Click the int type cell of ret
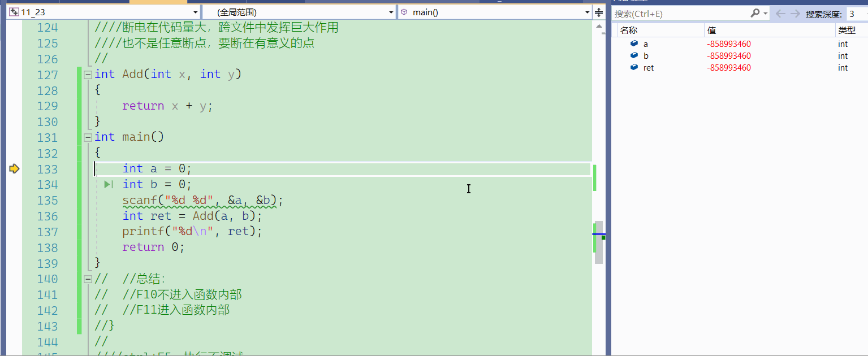Screen dimensions: 868x356 [x=843, y=67]
